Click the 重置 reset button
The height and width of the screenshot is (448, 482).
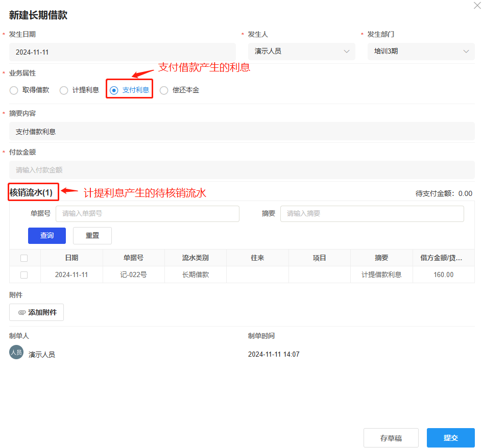[x=92, y=235]
